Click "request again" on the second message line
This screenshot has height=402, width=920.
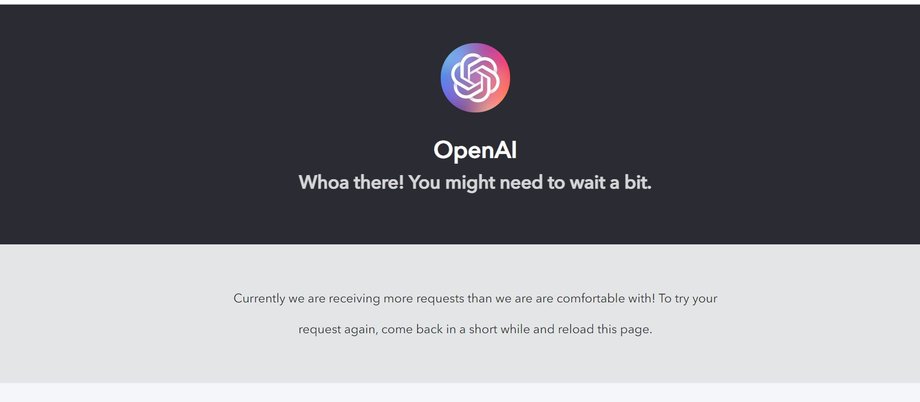[338, 329]
